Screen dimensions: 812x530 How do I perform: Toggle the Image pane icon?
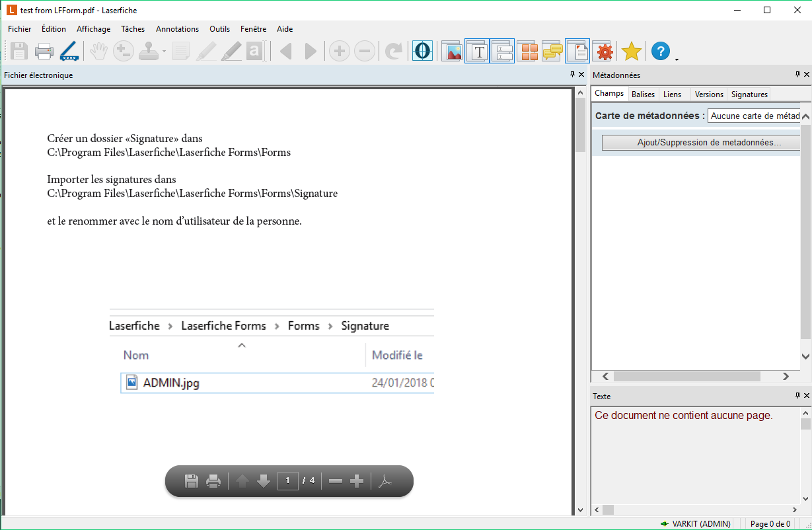coord(453,51)
